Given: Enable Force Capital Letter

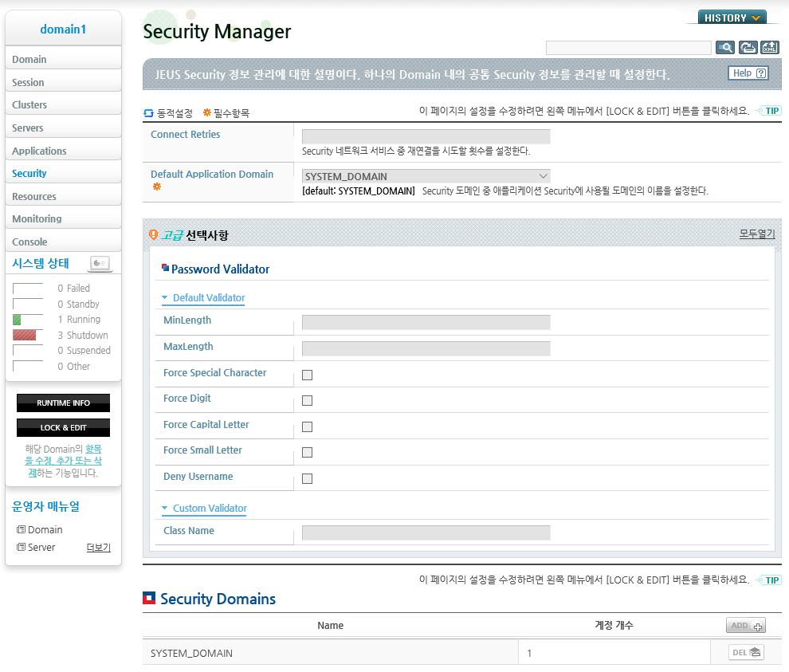Looking at the screenshot, I should [x=307, y=426].
